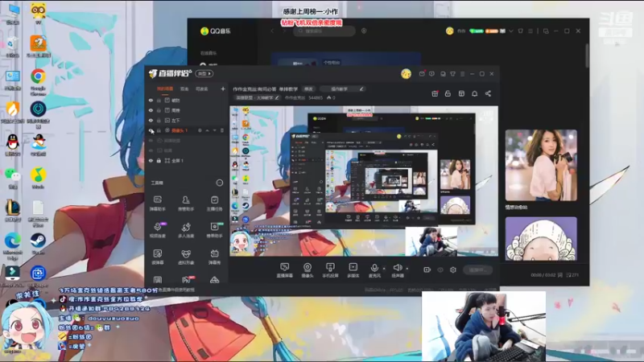Viewport: 644px width, 362px height.
Task: Open 榜单助手 tool in toolbox
Action: pyautogui.click(x=214, y=230)
